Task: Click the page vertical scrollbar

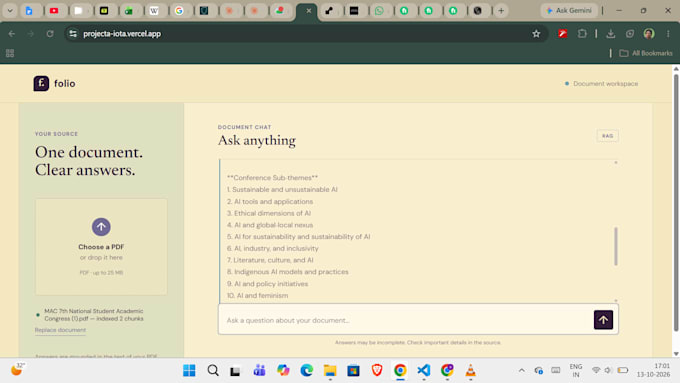Action: click(676, 203)
